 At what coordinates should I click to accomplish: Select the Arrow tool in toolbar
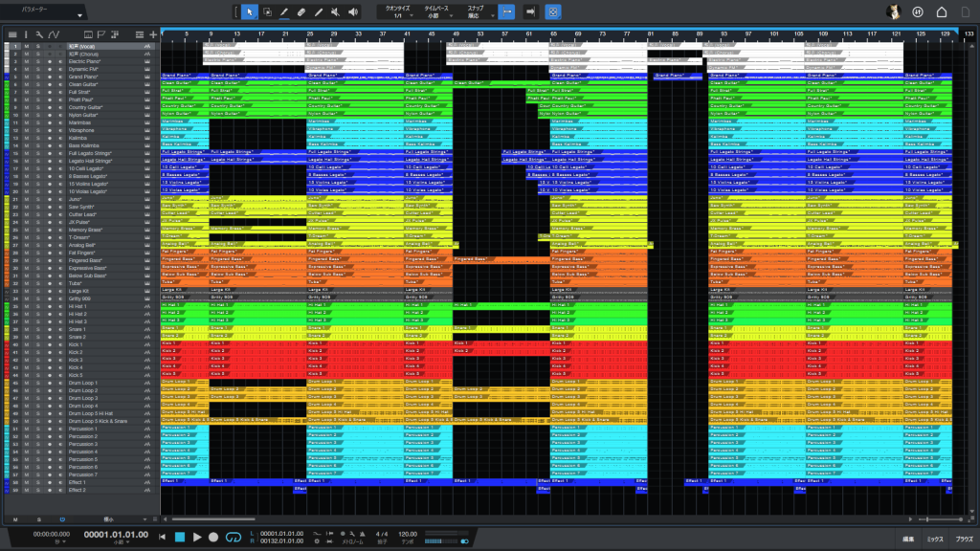coord(249,11)
